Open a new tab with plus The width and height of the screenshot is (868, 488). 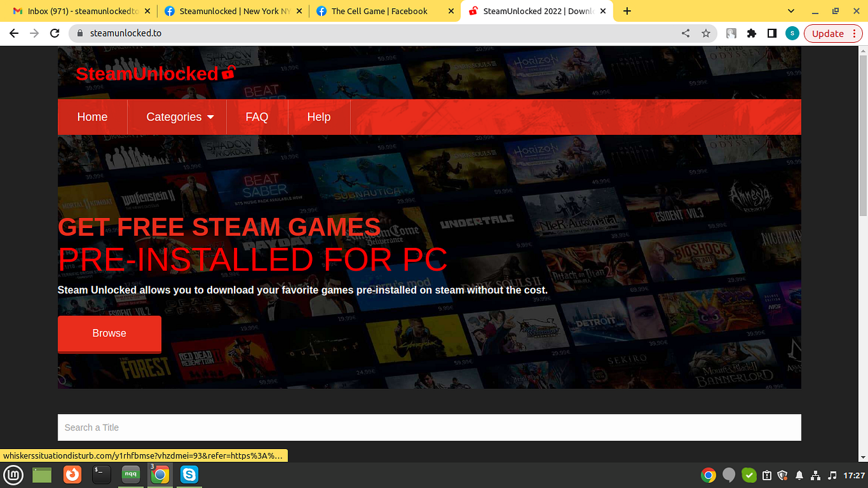click(627, 11)
